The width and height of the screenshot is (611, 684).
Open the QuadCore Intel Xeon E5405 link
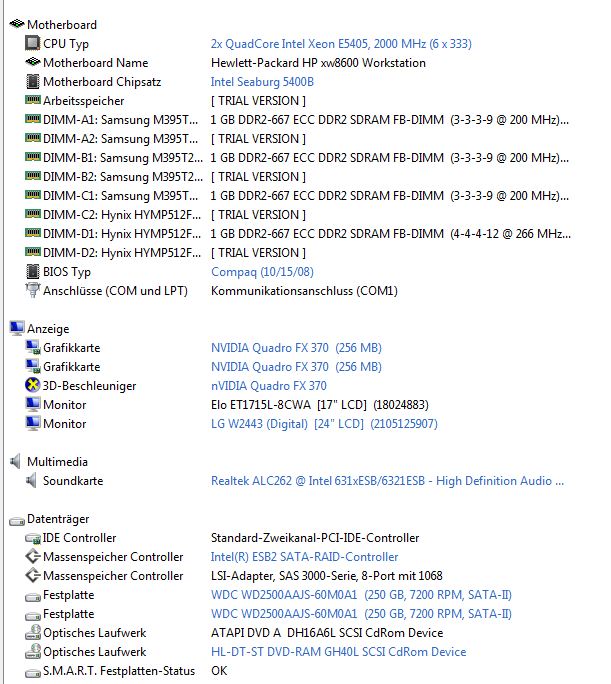[x=341, y=44]
